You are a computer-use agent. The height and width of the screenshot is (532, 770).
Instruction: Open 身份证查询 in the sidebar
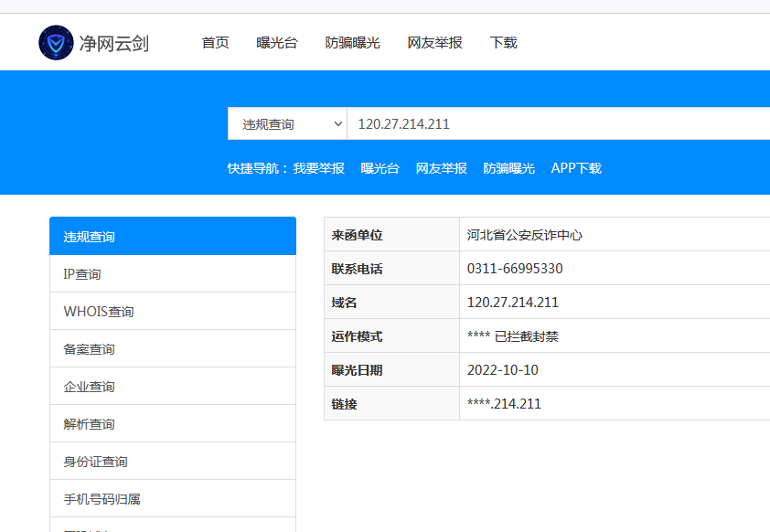(x=173, y=462)
